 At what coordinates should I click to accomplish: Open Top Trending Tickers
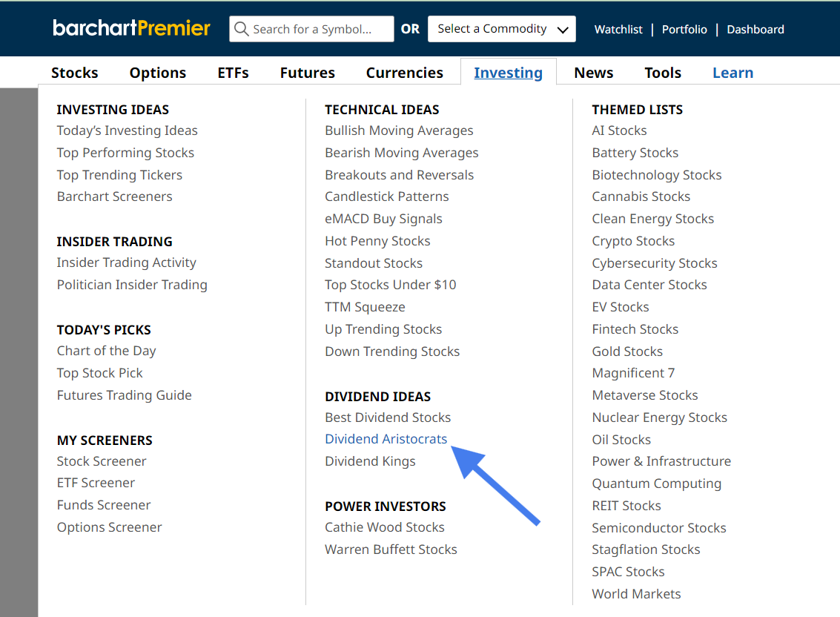[x=119, y=175]
